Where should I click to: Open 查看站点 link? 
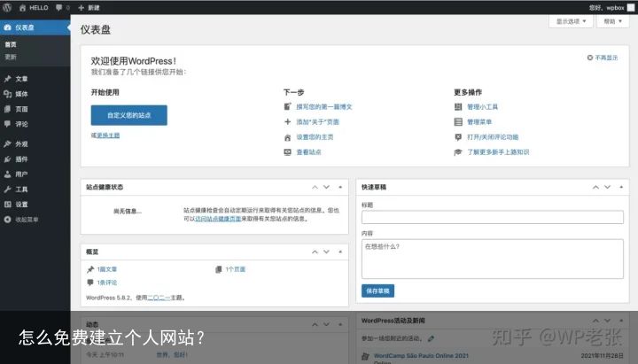pos(308,152)
